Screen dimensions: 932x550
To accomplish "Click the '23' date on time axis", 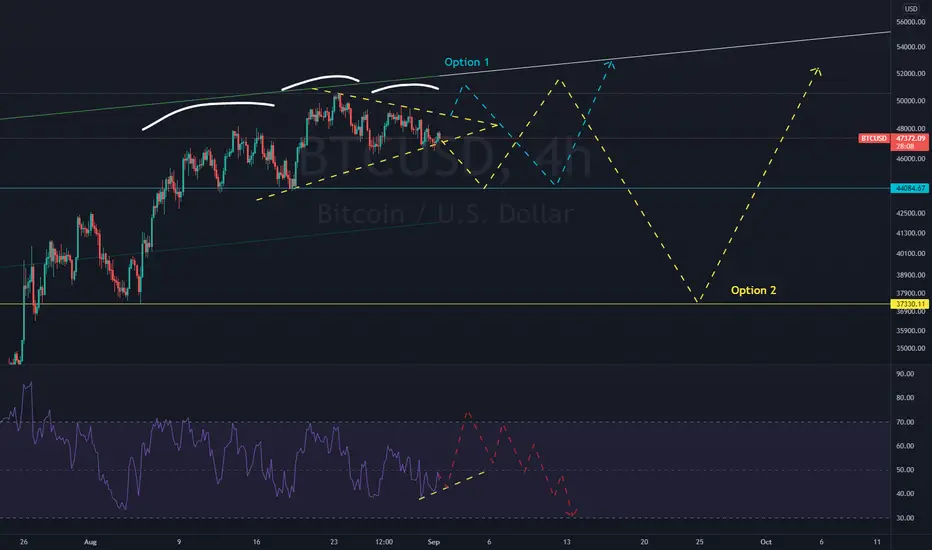I will pyautogui.click(x=334, y=542).
